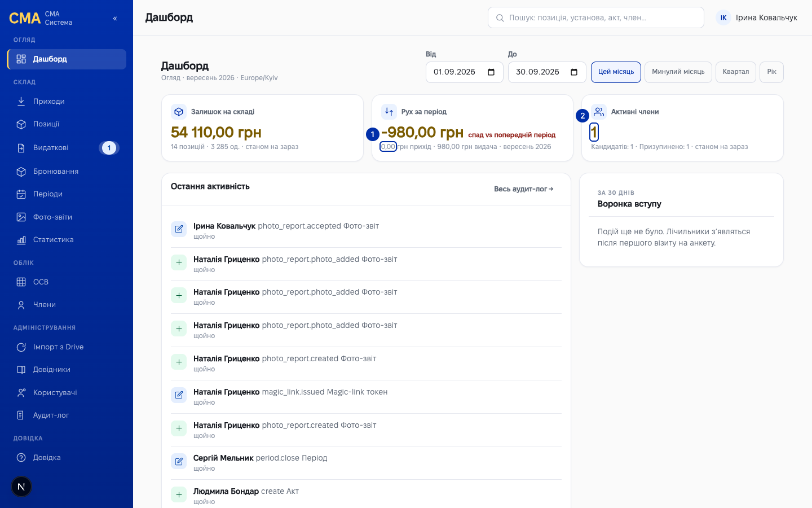
Task: Click the round N badge at sidebar bottom
Action: pyautogui.click(x=21, y=487)
